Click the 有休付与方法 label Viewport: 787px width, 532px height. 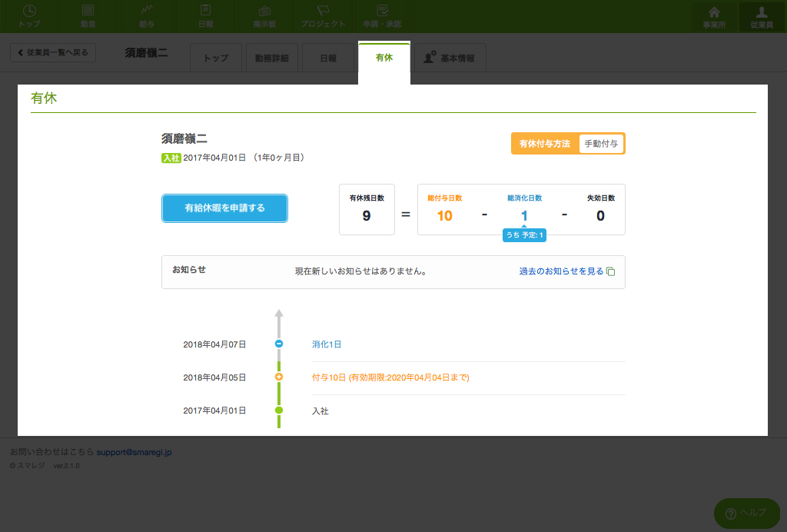coord(545,144)
